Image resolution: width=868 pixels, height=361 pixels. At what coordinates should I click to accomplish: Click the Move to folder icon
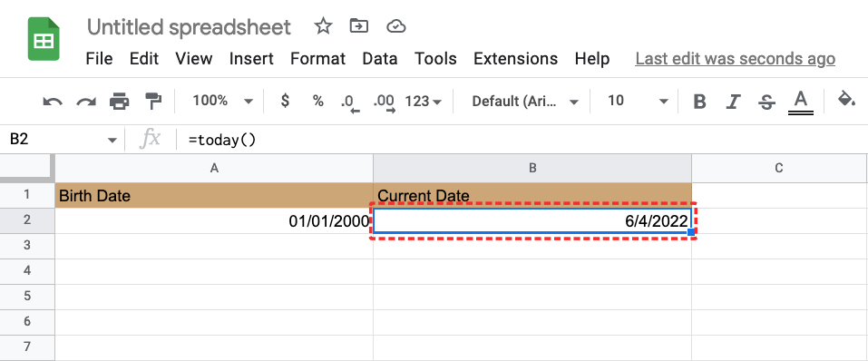(x=359, y=25)
